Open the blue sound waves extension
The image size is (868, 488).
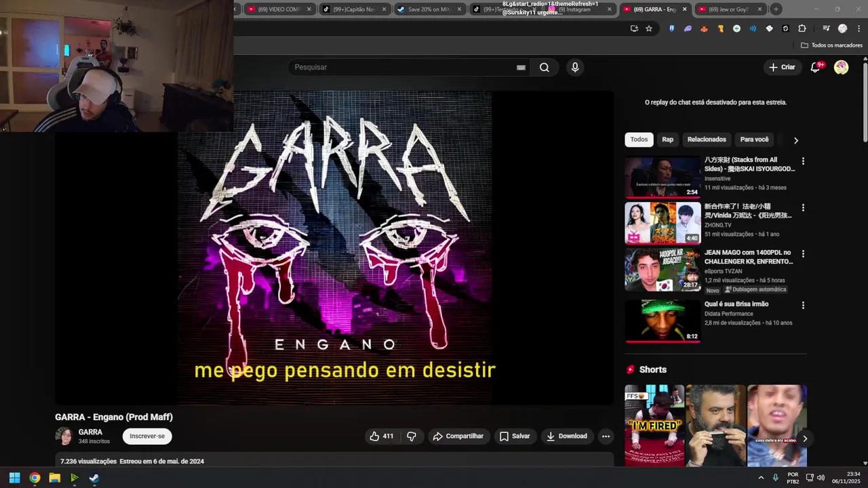pos(753,28)
